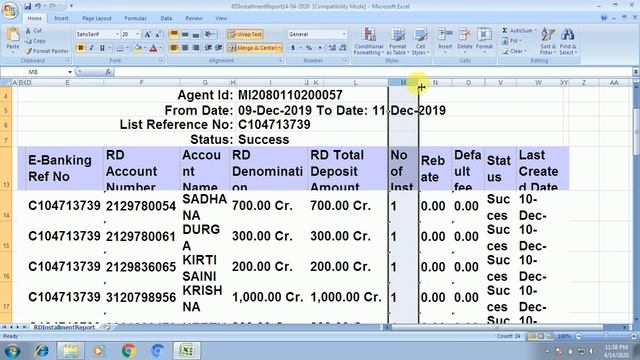
Task: Click Decrease Decimal
Action: point(343,48)
